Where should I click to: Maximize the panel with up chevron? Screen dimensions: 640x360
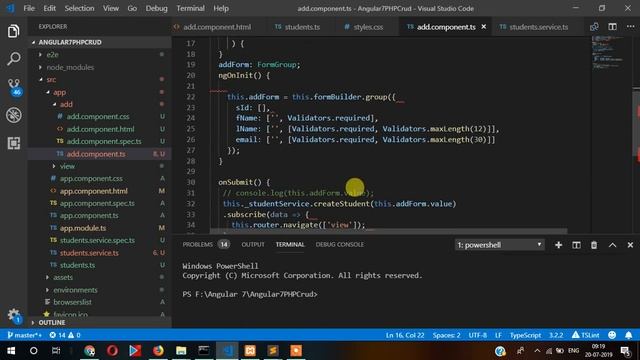pyautogui.click(x=612, y=245)
